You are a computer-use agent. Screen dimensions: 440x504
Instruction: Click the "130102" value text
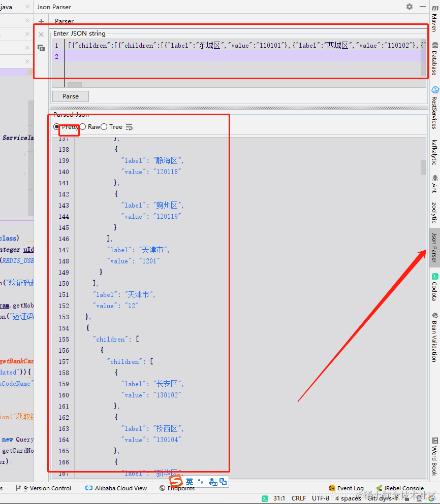[x=167, y=395]
